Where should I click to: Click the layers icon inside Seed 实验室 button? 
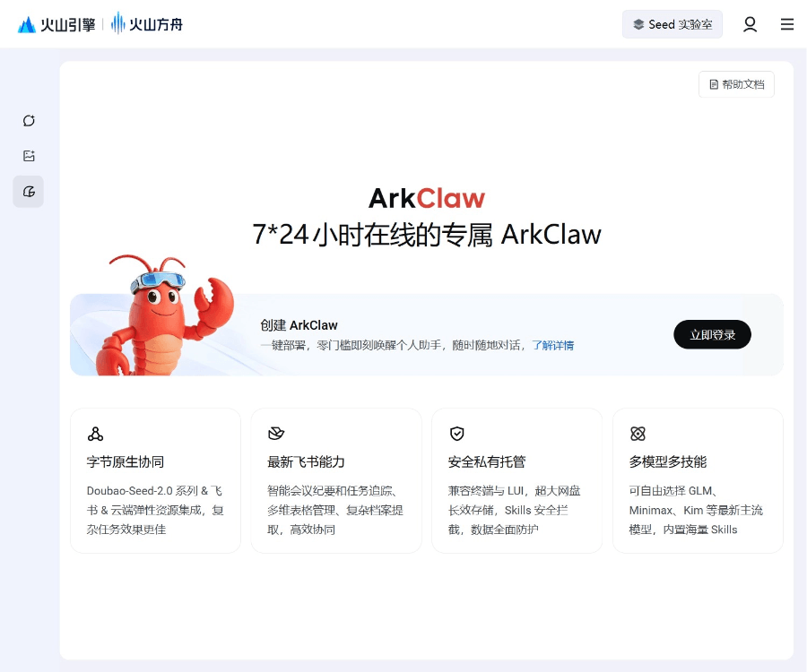637,24
